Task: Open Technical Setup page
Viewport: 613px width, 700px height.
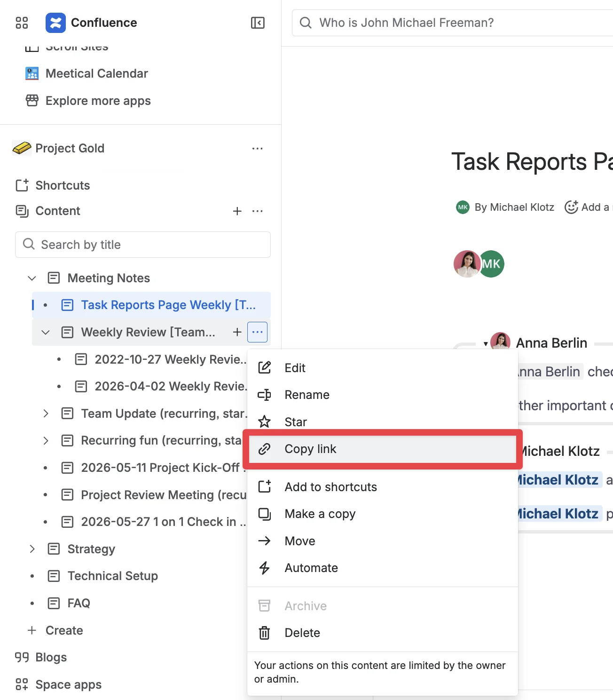Action: [112, 576]
